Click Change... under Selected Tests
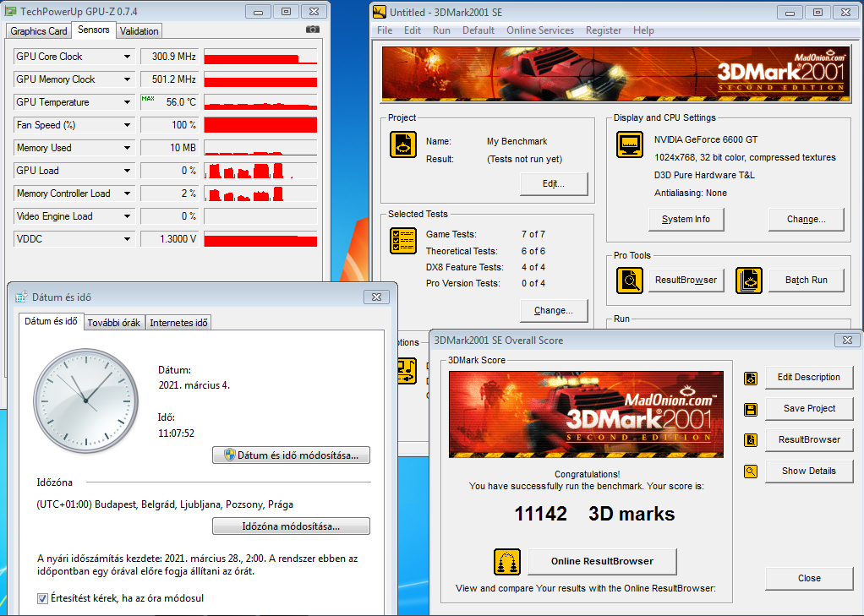The height and width of the screenshot is (616, 864). (554, 311)
